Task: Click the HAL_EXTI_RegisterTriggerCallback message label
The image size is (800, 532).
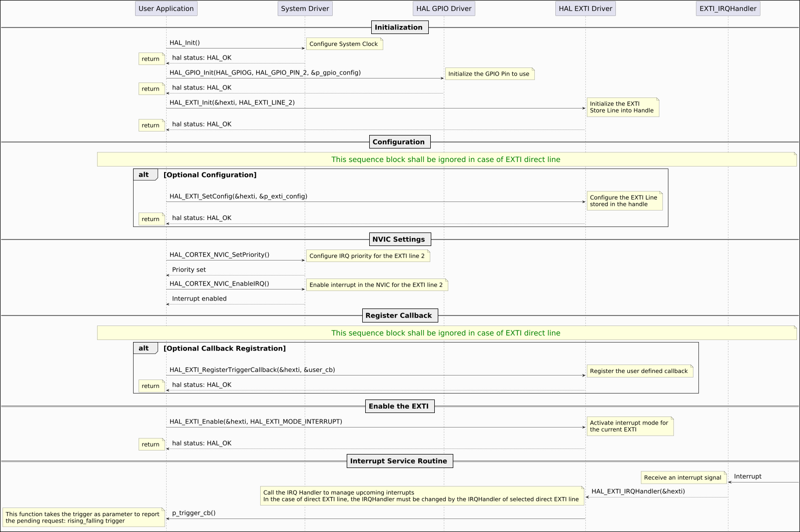Action: [252, 370]
